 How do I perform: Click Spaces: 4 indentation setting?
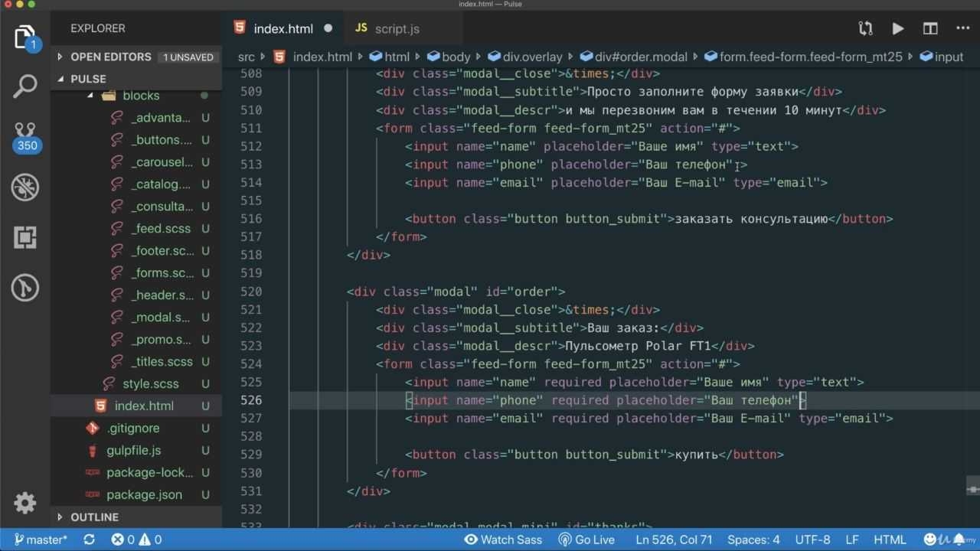pyautogui.click(x=753, y=540)
